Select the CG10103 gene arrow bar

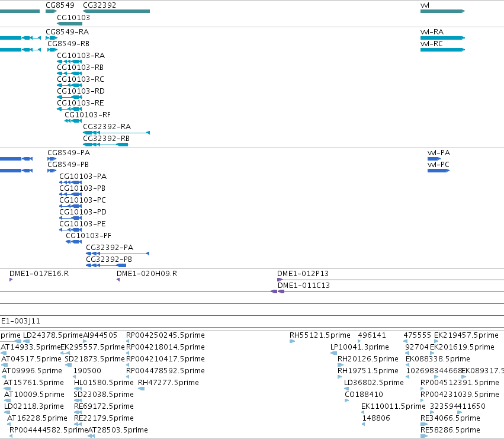[x=69, y=24]
